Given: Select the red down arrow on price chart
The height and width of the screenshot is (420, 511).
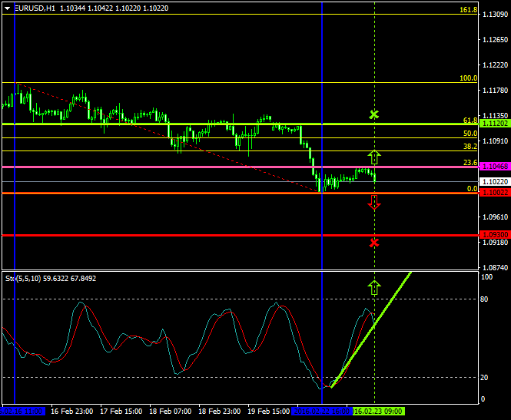Looking at the screenshot, I should tap(374, 203).
